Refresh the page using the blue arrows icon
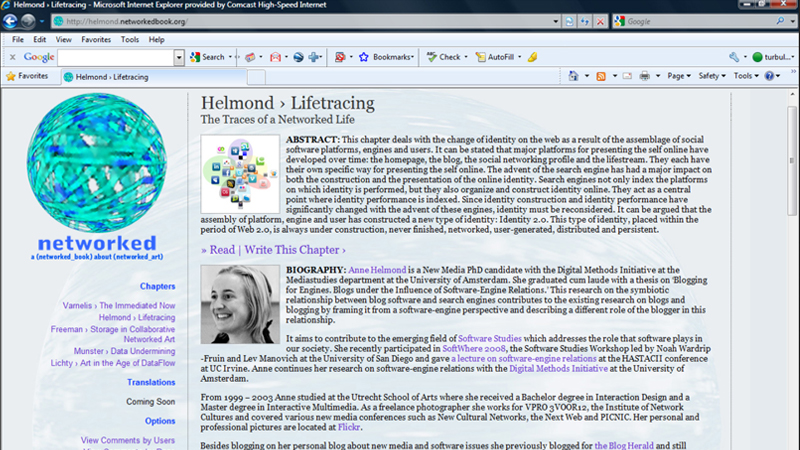The height and width of the screenshot is (450, 800). (x=585, y=21)
